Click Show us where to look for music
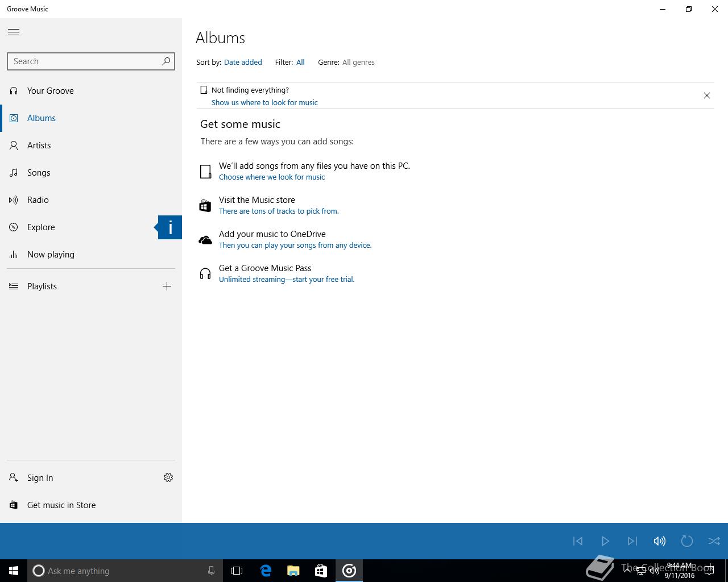Screen dimensions: 728x582 click(264, 103)
